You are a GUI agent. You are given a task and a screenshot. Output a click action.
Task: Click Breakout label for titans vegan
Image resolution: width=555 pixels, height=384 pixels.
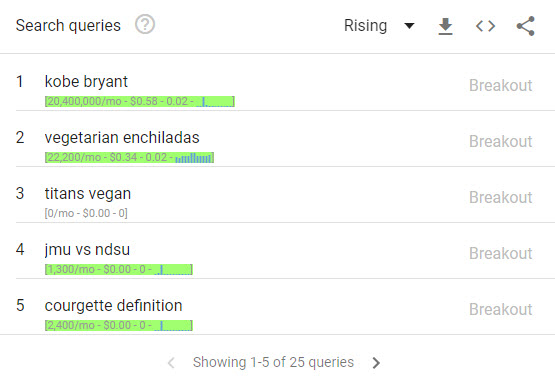500,197
